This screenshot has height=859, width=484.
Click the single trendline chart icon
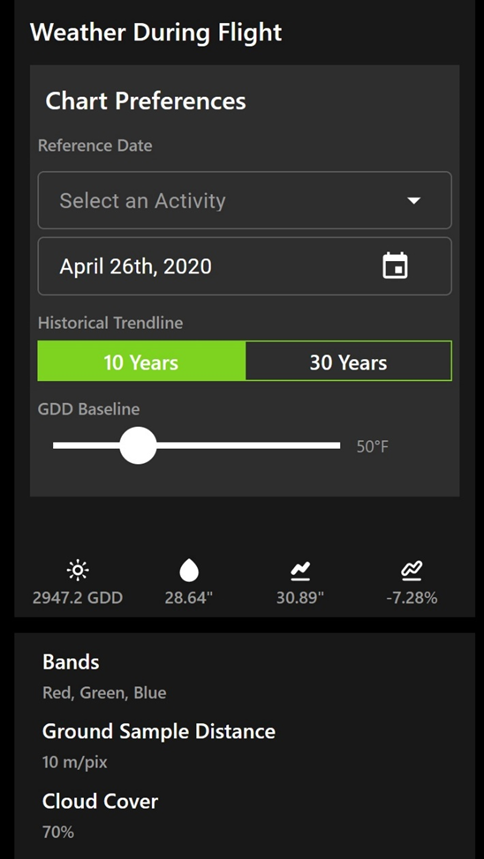(300, 571)
